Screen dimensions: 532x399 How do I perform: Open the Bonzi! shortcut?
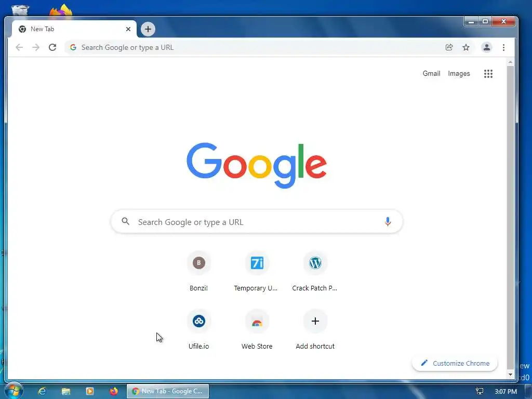(x=199, y=272)
